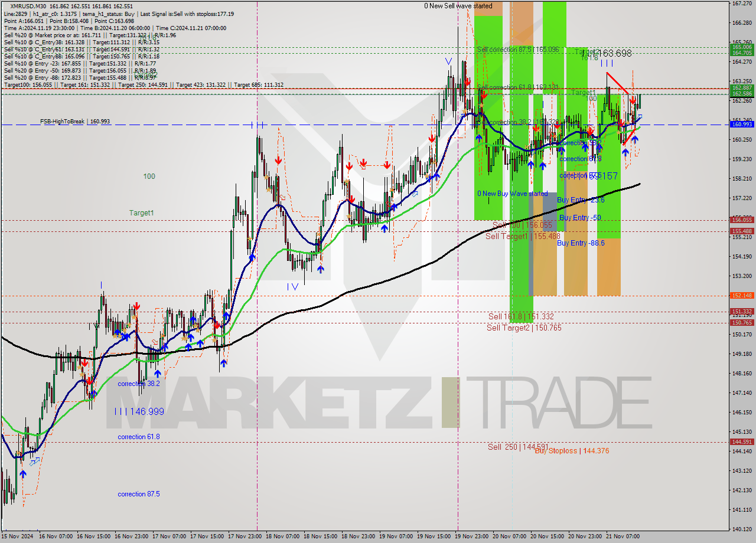Click the '21 Nov 07:00' time axis label
This screenshot has height=543, width=756.
623,537
